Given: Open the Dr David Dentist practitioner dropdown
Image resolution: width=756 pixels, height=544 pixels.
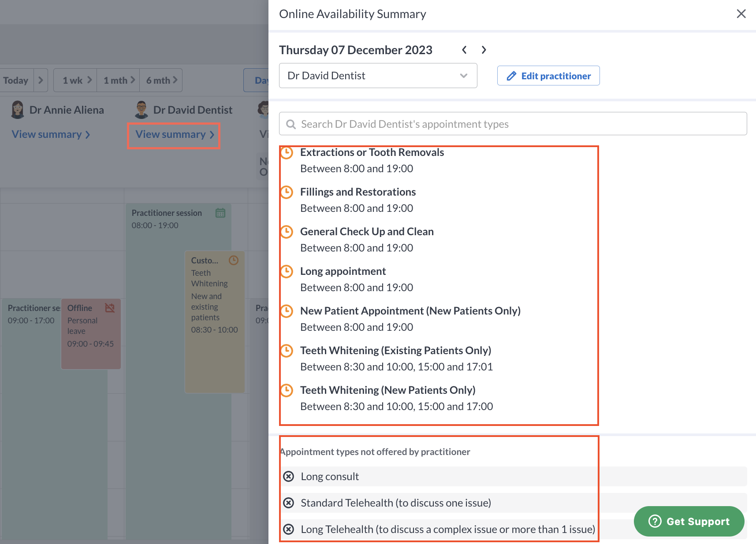Looking at the screenshot, I should [378, 75].
